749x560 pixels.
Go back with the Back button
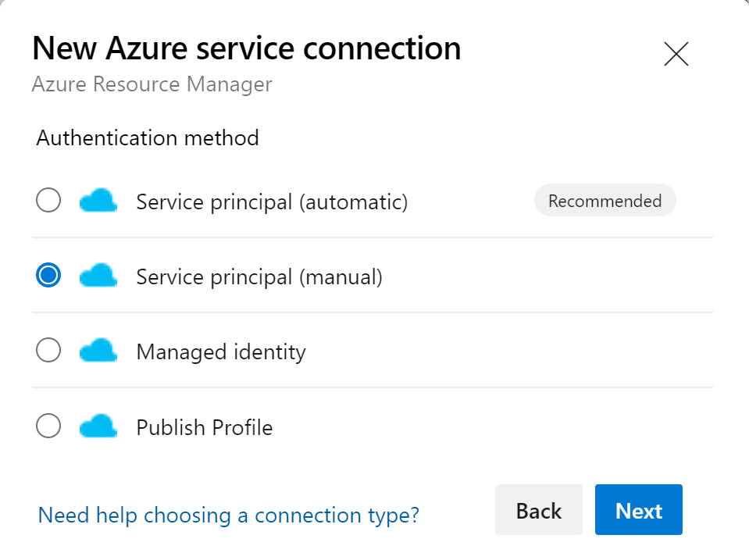[539, 510]
